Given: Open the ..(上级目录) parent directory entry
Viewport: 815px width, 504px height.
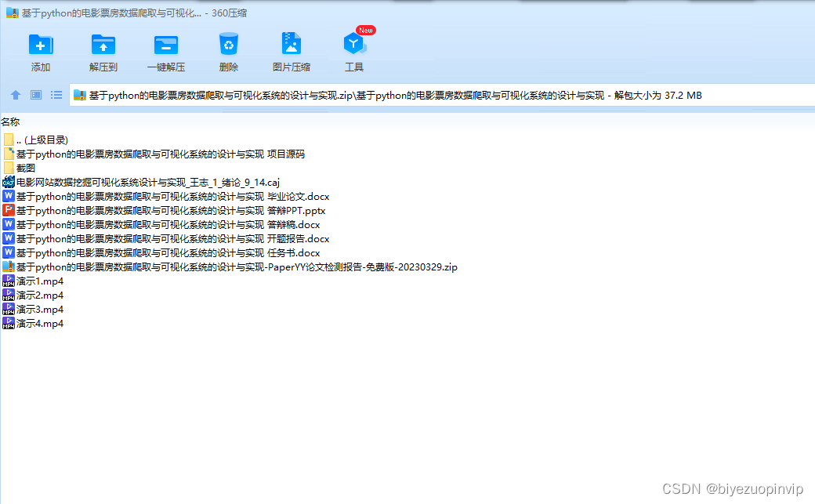Looking at the screenshot, I should [x=39, y=140].
